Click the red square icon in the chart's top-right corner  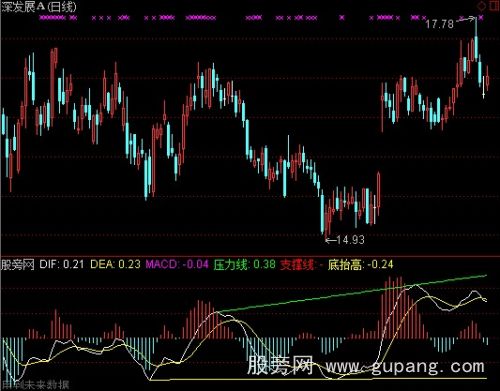495,6
